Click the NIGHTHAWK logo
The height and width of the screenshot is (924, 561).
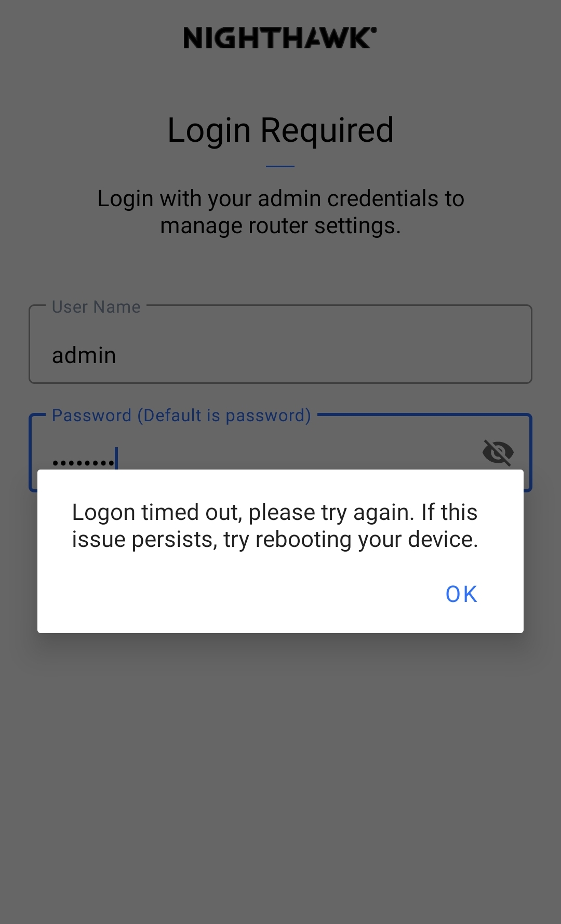coord(280,38)
